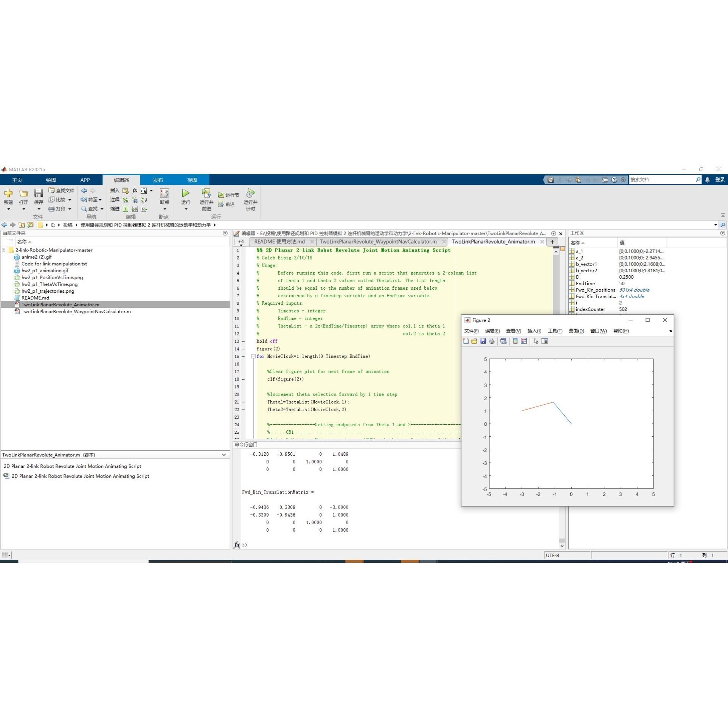Viewport: 728px width, 728px height.
Task: Select TwoLinkPlanarRevolute_WaypointNavCalculator.m in file list
Action: tap(76, 312)
